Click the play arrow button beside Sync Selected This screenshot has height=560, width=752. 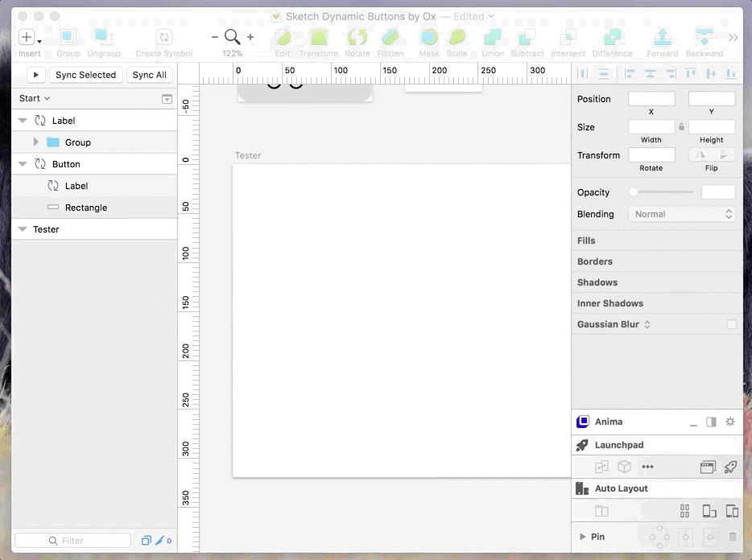coord(36,75)
